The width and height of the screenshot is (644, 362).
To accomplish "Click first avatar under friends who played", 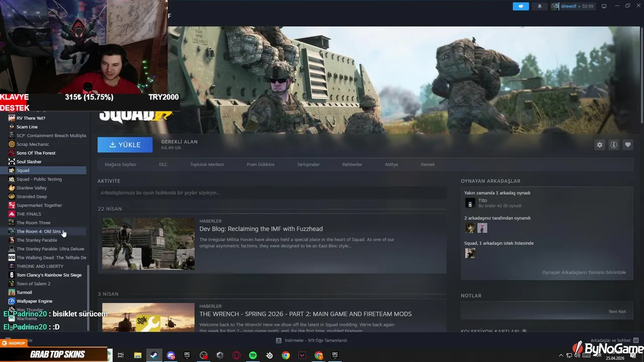I will 470,228.
